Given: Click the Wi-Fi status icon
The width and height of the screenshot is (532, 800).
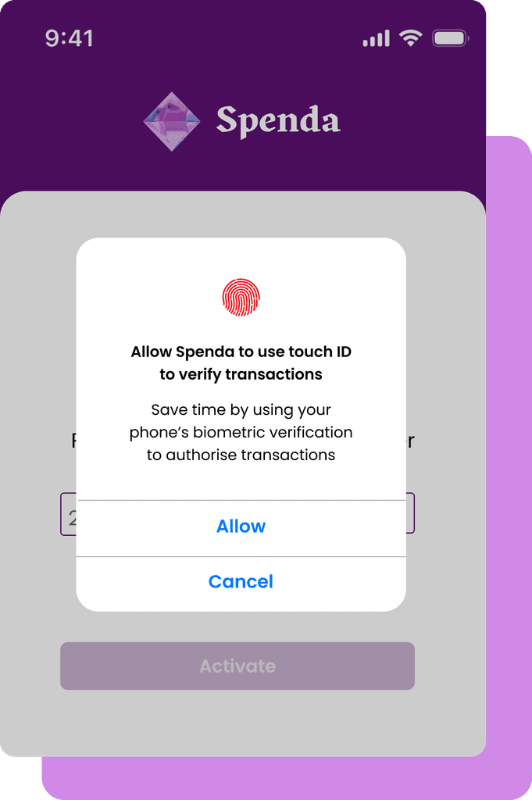Looking at the screenshot, I should click(x=411, y=37).
